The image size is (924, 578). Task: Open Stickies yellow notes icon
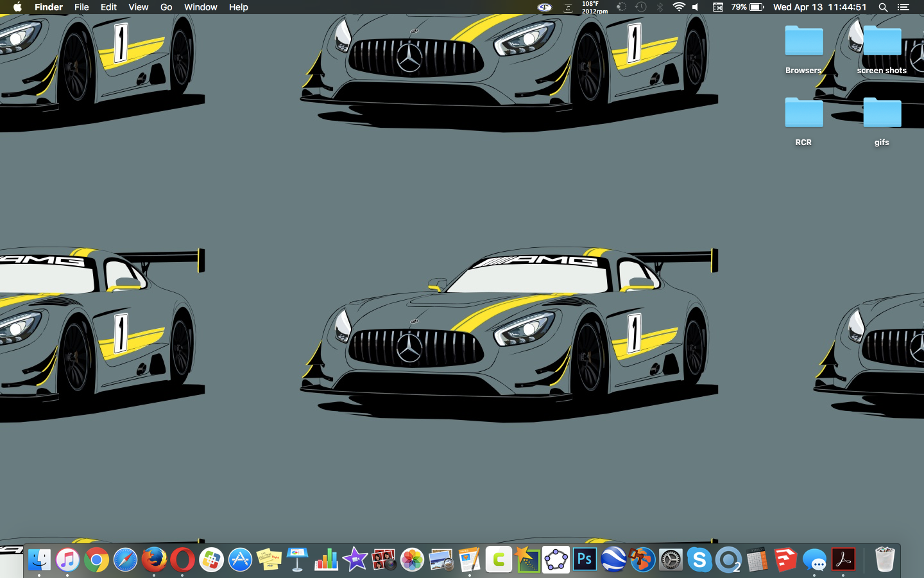(x=269, y=560)
